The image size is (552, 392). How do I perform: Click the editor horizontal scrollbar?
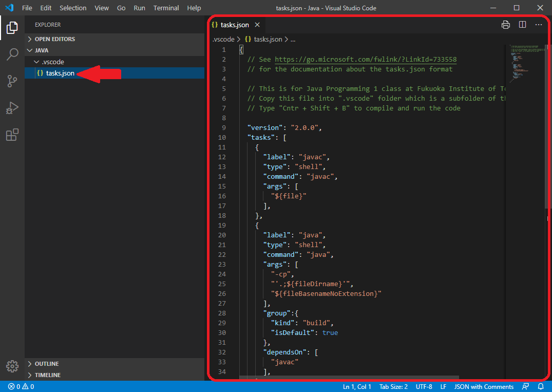click(349, 378)
